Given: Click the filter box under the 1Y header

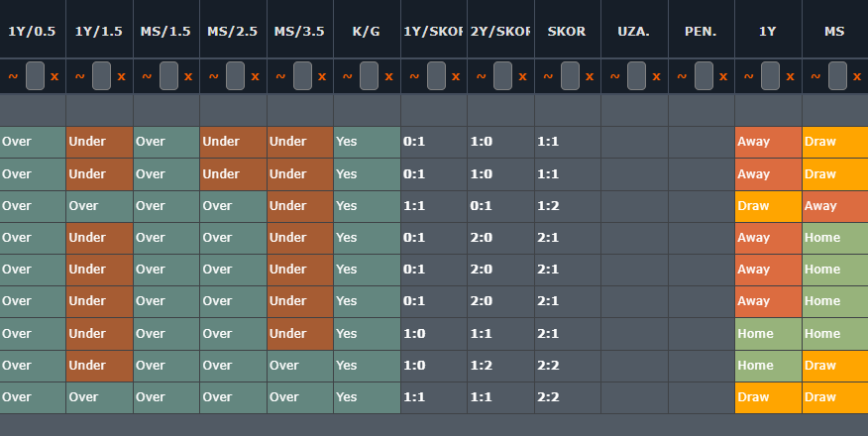Looking at the screenshot, I should coord(771,75).
